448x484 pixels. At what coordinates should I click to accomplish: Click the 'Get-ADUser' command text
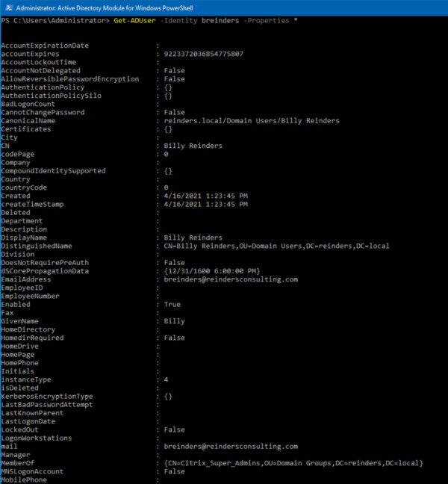(134, 21)
